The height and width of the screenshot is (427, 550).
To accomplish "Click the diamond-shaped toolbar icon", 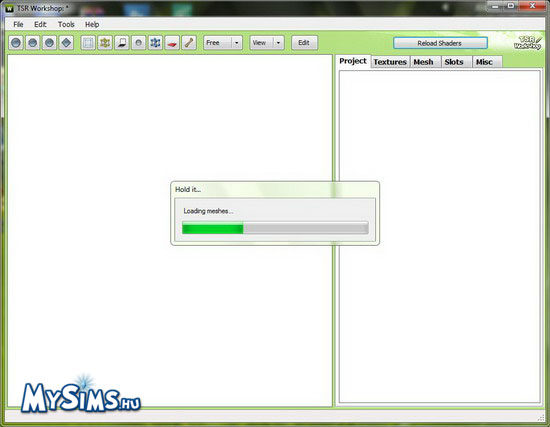I will click(66, 43).
